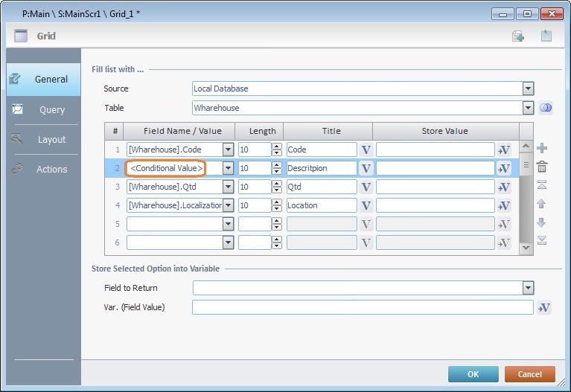Screen dimensions: 571x392
Task: Click the Descritpion title input field
Action: (321, 168)
